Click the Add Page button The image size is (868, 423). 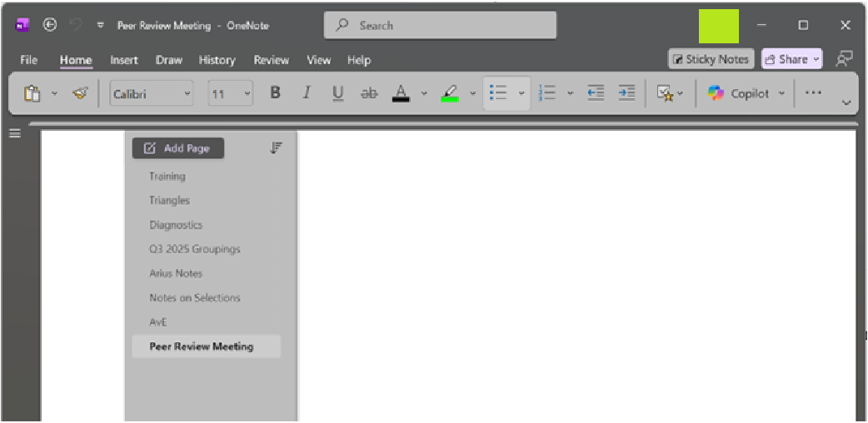177,148
